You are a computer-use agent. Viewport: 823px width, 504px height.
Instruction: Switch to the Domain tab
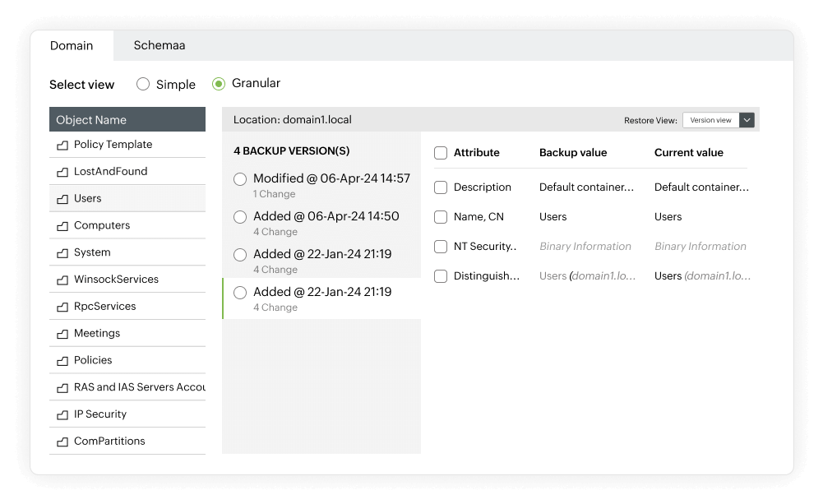pyautogui.click(x=72, y=45)
